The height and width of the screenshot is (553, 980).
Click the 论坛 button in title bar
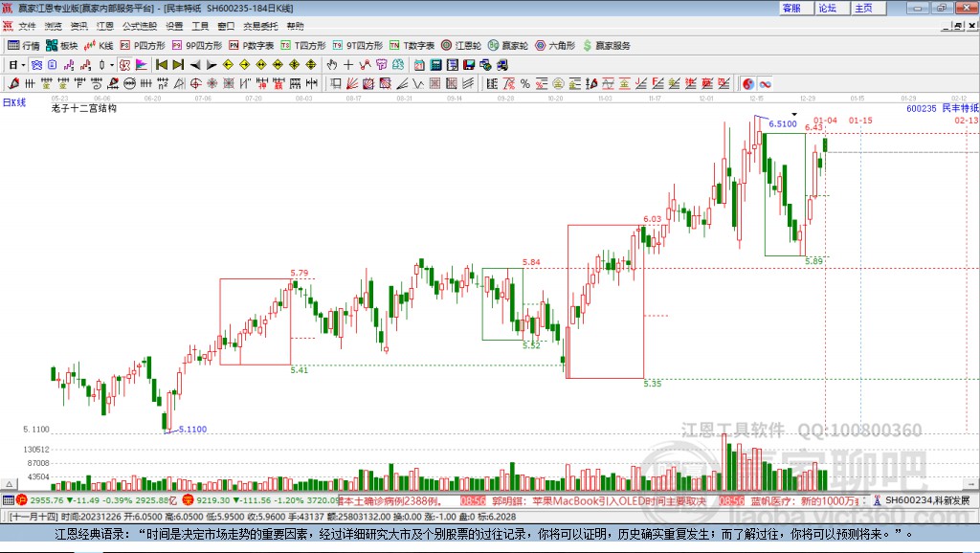click(832, 8)
